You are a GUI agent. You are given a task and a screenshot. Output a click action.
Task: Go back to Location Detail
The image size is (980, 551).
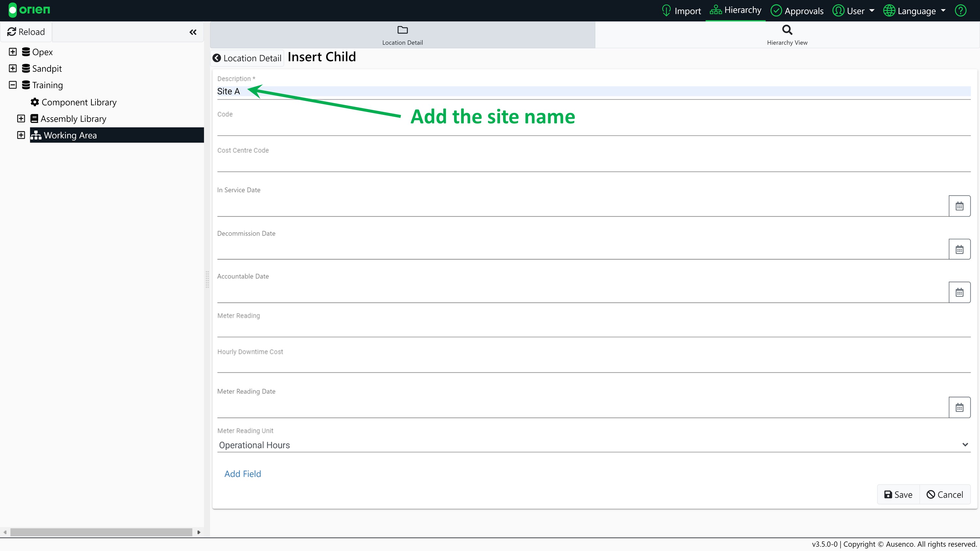pos(247,58)
